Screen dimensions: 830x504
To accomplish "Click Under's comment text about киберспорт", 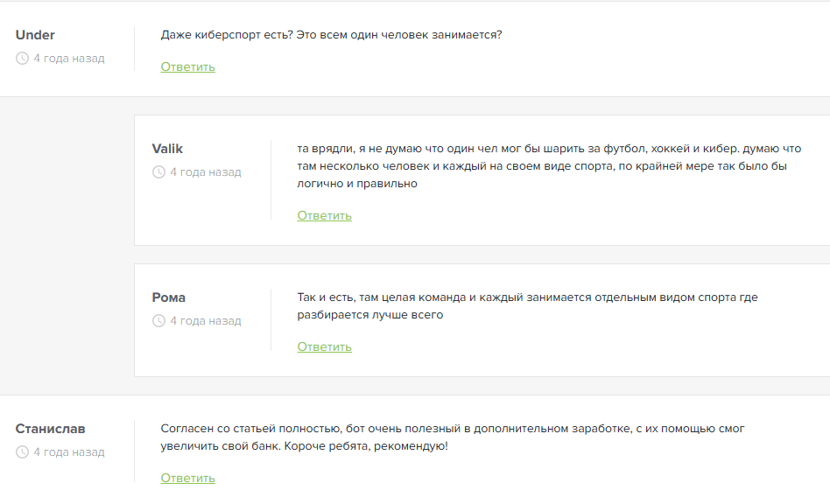I will coord(331,35).
